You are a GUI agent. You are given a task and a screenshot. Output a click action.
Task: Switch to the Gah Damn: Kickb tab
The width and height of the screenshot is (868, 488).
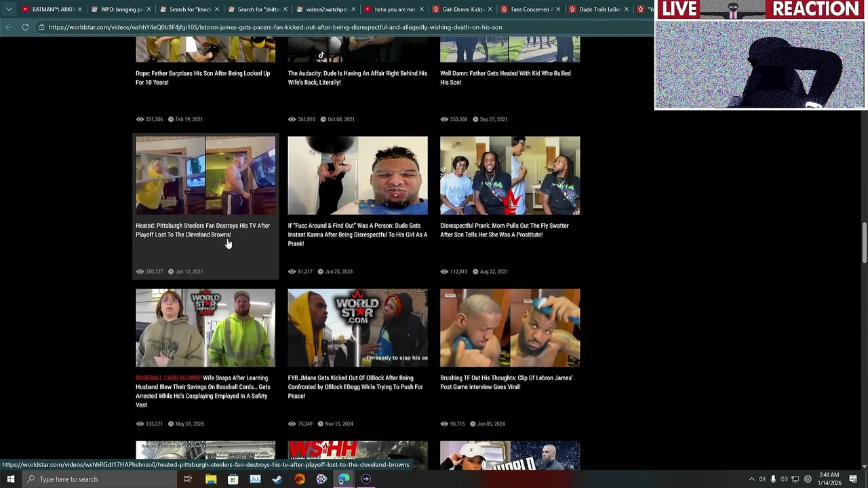coord(462,9)
